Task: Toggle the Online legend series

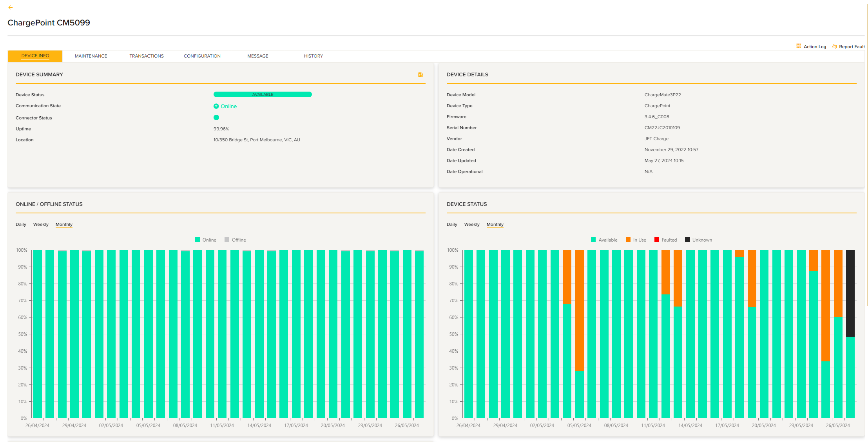Action: [x=206, y=240]
